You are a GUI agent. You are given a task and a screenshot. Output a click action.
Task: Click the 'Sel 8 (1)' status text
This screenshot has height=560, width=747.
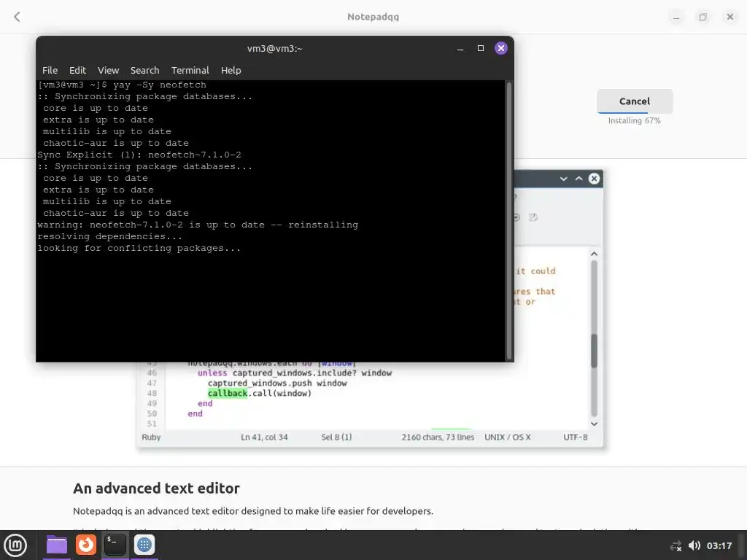336,437
